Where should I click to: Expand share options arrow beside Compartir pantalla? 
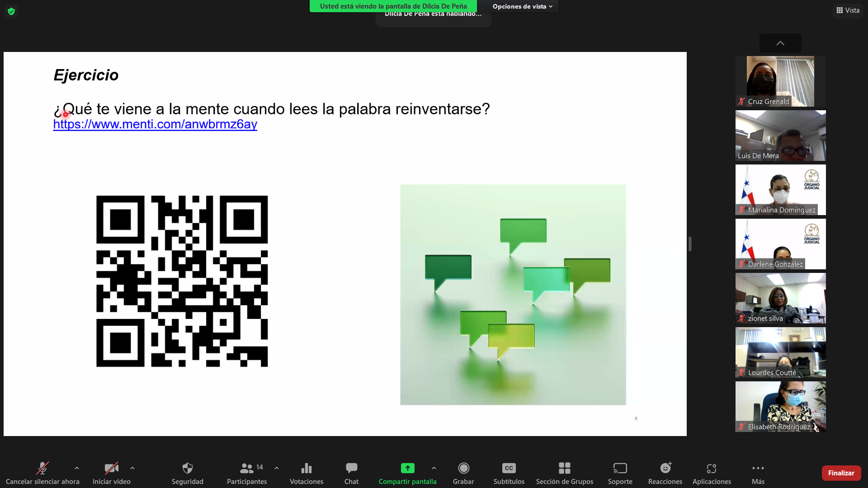pos(434,468)
